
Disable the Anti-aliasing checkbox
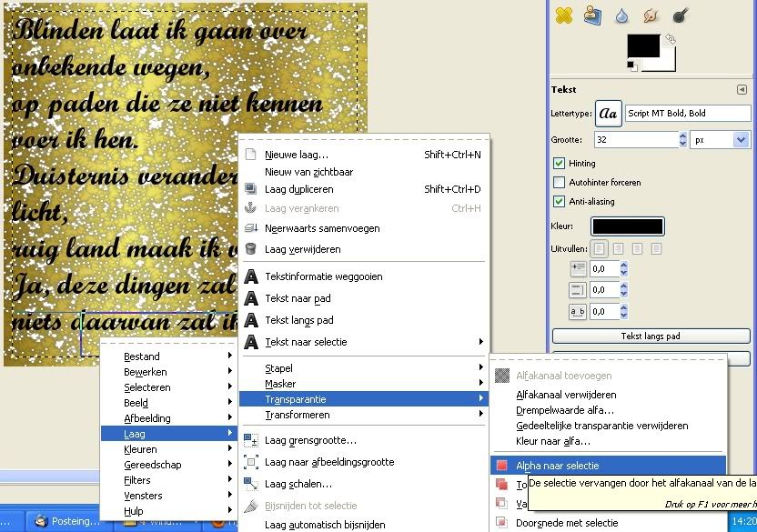pos(560,202)
